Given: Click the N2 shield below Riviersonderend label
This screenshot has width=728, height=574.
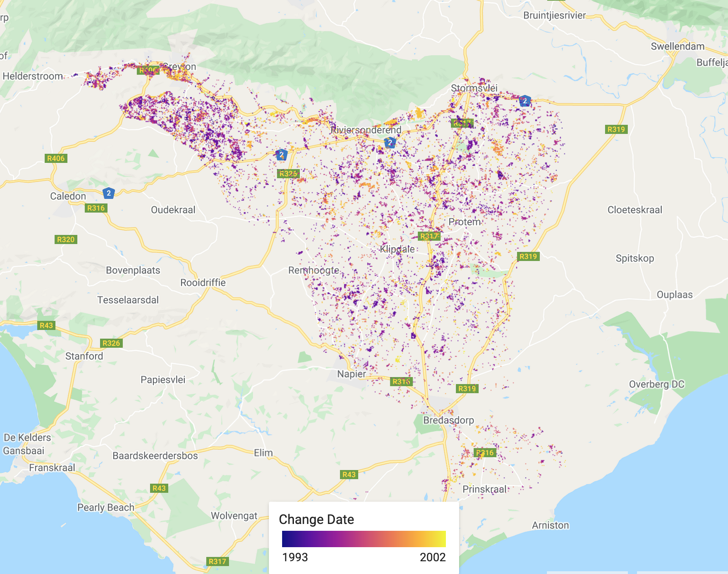Looking at the screenshot, I should click(x=389, y=143).
